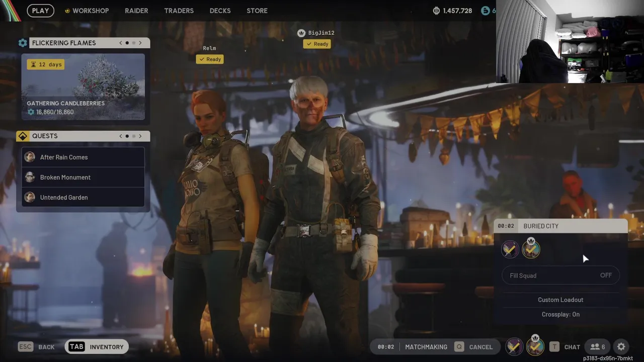Click the T chat key icon
Image resolution: width=644 pixels, height=362 pixels.
tap(554, 347)
